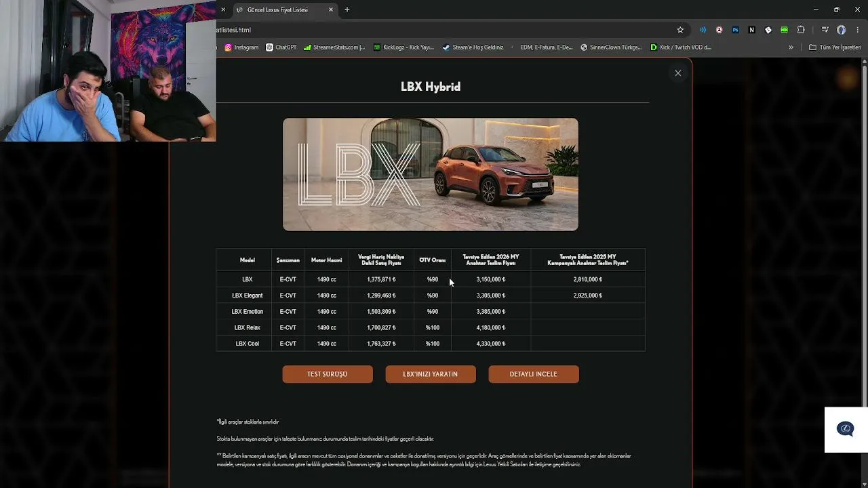This screenshot has width=868, height=488.
Task: Minimize the Chrome window
Action: pyautogui.click(x=815, y=9)
